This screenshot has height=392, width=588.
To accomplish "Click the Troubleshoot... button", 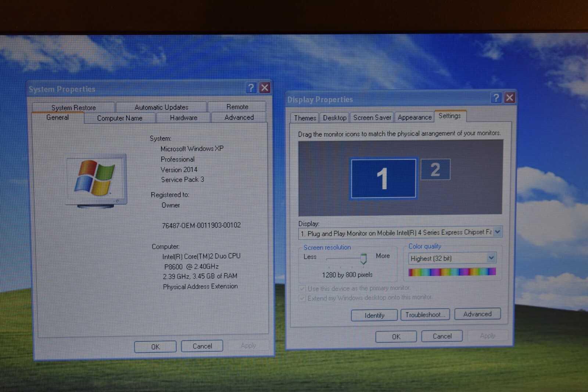I will click(425, 314).
